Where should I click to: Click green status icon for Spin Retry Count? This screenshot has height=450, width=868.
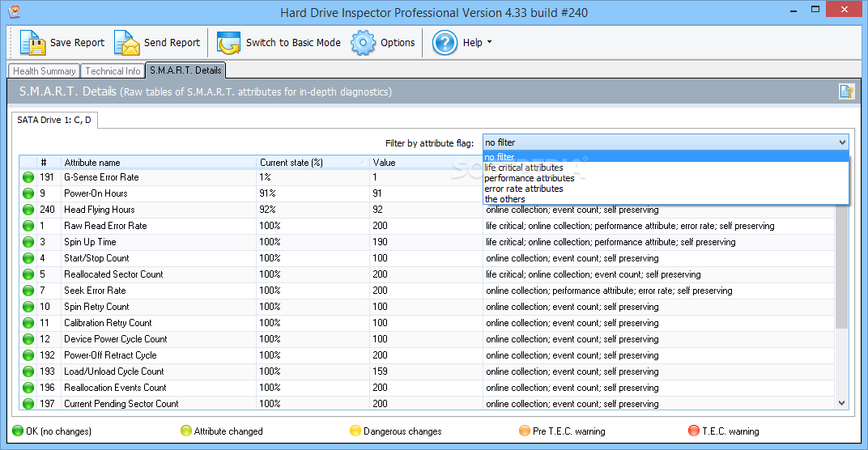click(28, 307)
